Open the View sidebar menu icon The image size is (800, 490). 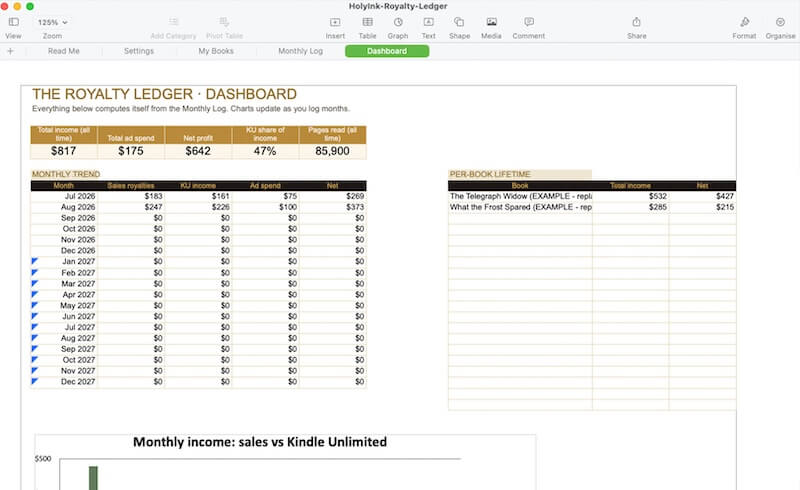point(14,22)
